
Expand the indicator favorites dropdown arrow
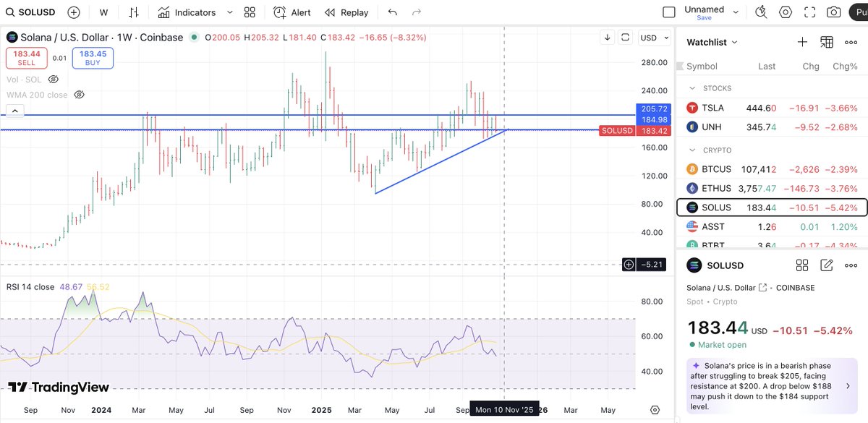tap(230, 12)
